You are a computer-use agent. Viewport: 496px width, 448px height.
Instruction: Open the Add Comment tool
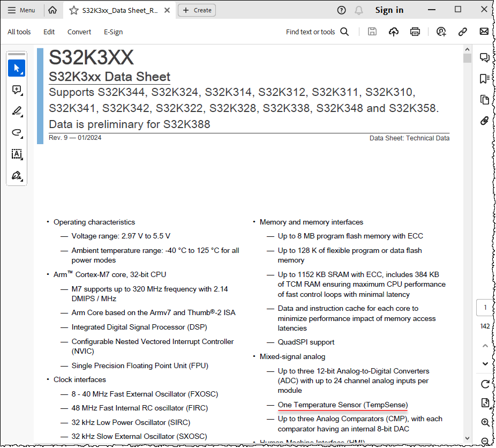point(17,90)
